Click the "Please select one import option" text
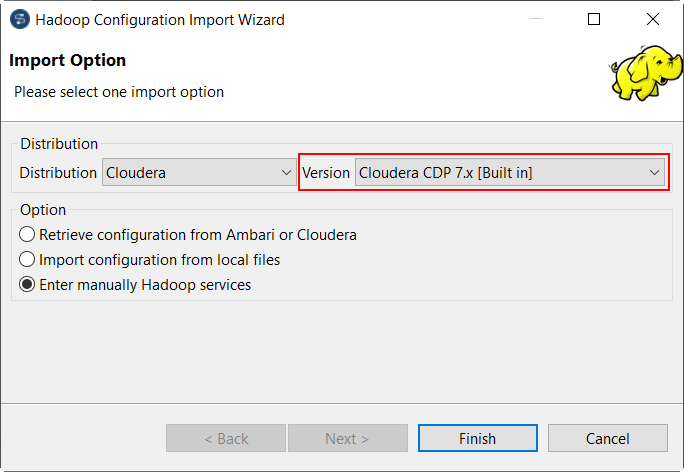Viewport: 684px width, 472px height. tap(119, 92)
